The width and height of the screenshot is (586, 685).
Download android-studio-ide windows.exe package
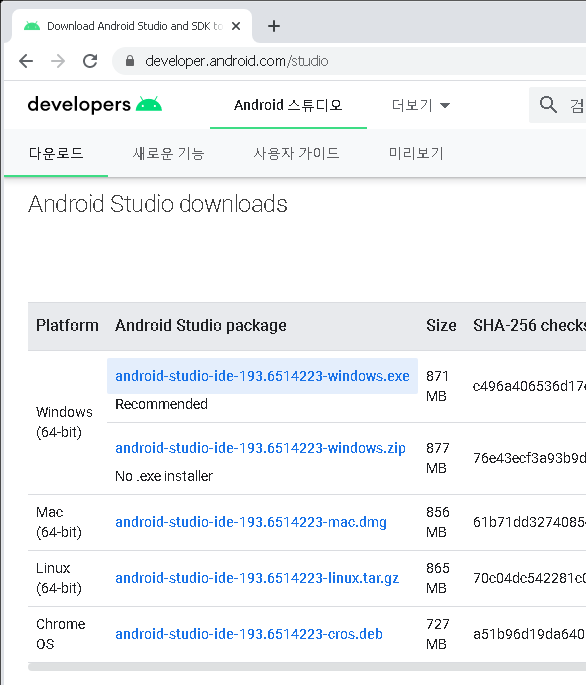(x=262, y=376)
